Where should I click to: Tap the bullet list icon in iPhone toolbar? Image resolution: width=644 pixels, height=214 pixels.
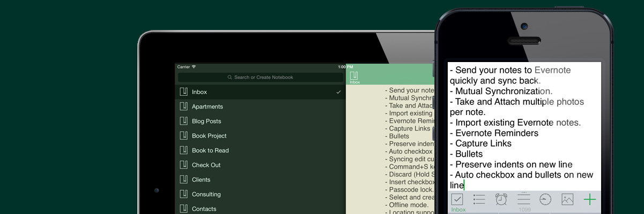[x=479, y=200]
